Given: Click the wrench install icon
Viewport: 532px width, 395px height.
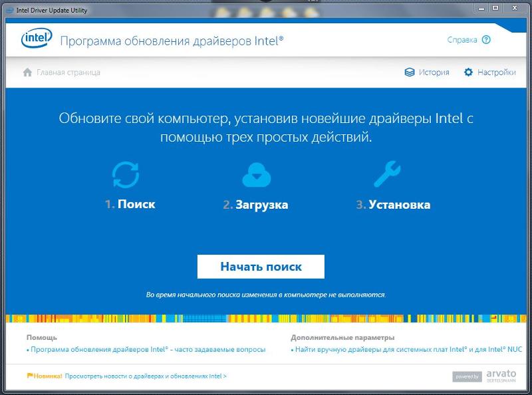Looking at the screenshot, I should [x=387, y=174].
